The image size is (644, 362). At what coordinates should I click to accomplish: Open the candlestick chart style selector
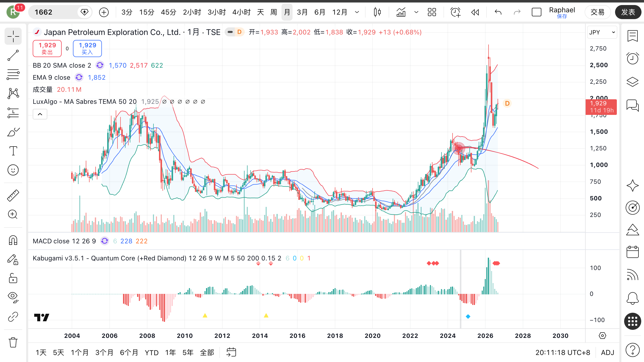[x=377, y=12]
